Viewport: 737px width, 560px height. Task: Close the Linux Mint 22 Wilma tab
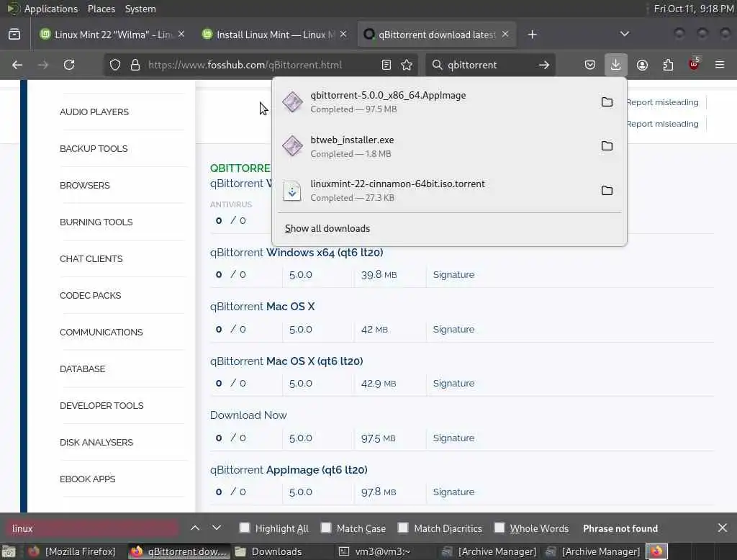181,35
